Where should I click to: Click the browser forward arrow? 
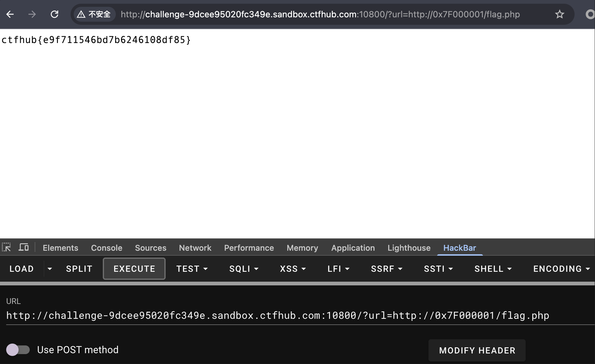click(32, 14)
